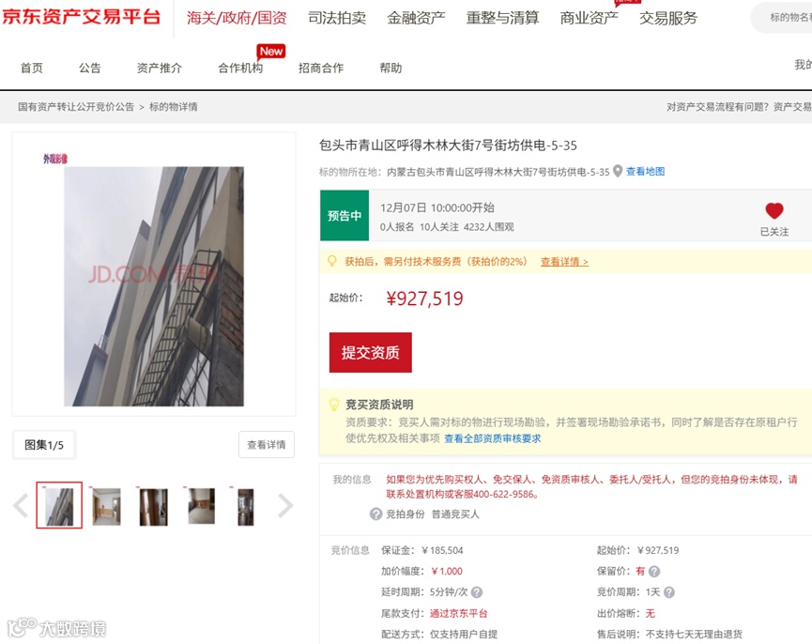Open the 金融资产 tab
812x644 pixels.
(x=417, y=18)
